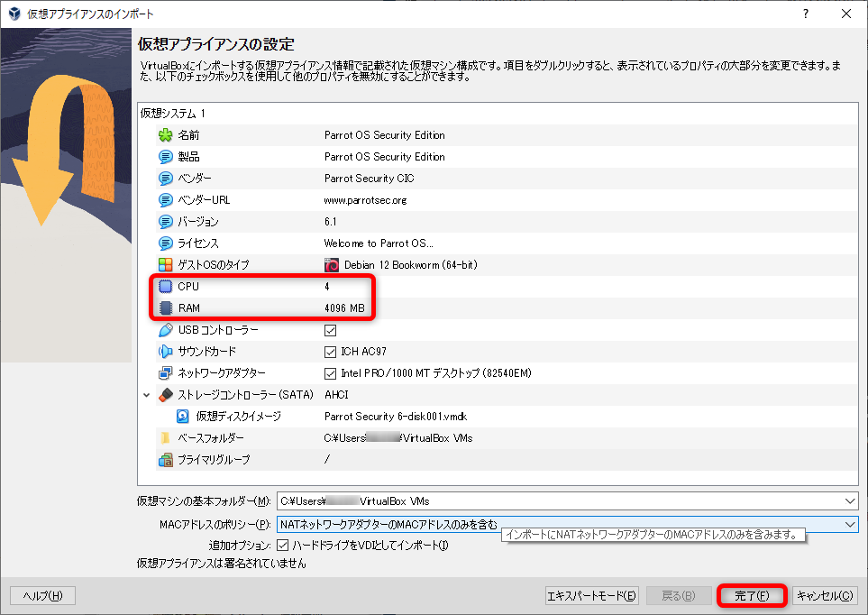
Task: Click the 戻る(B) button
Action: pos(679,595)
